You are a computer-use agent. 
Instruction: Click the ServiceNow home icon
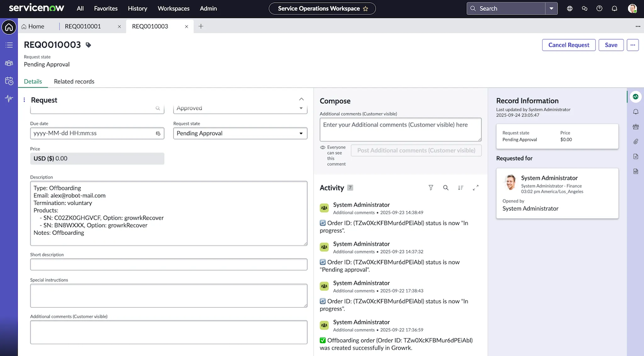pyautogui.click(x=9, y=26)
